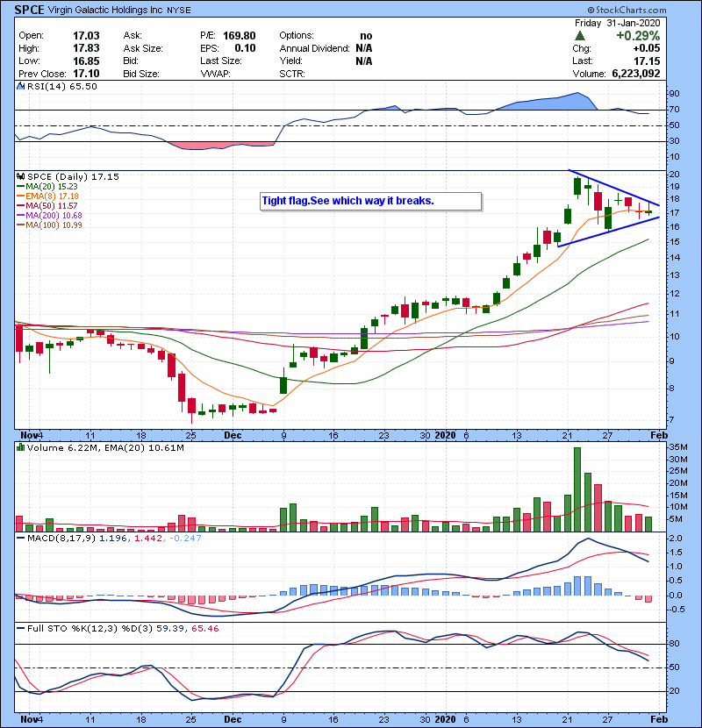Image resolution: width=702 pixels, height=728 pixels.
Task: Click the tallest volume bar near Jan 21
Action: pyautogui.click(x=577, y=489)
